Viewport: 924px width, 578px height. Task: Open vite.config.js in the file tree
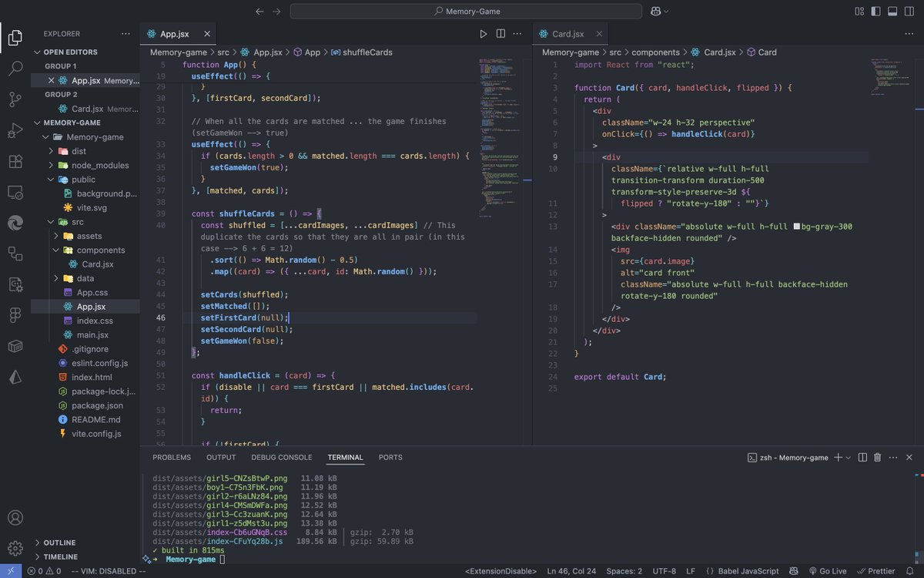(x=96, y=434)
